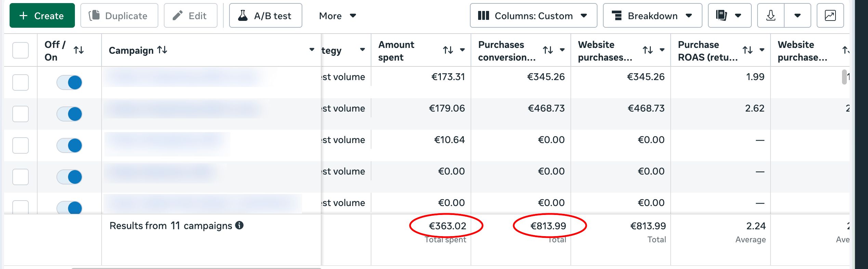The height and width of the screenshot is (269, 868).
Task: Sort by Purchases conversion value arrows
Action: [x=548, y=50]
